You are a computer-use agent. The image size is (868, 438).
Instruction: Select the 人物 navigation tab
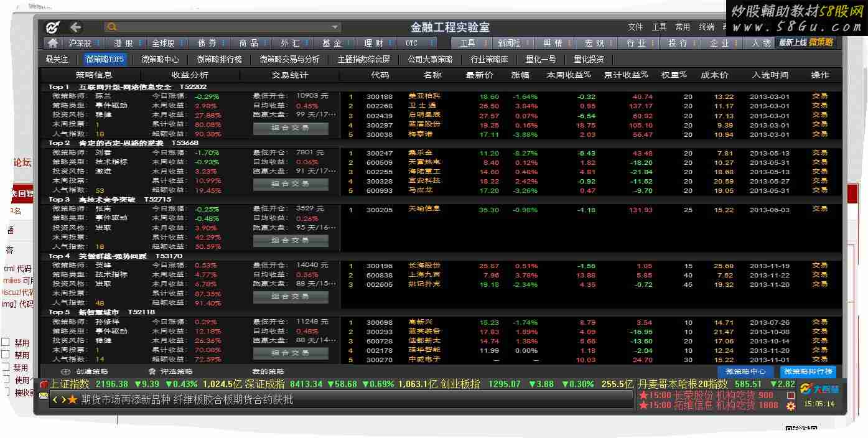(x=760, y=43)
